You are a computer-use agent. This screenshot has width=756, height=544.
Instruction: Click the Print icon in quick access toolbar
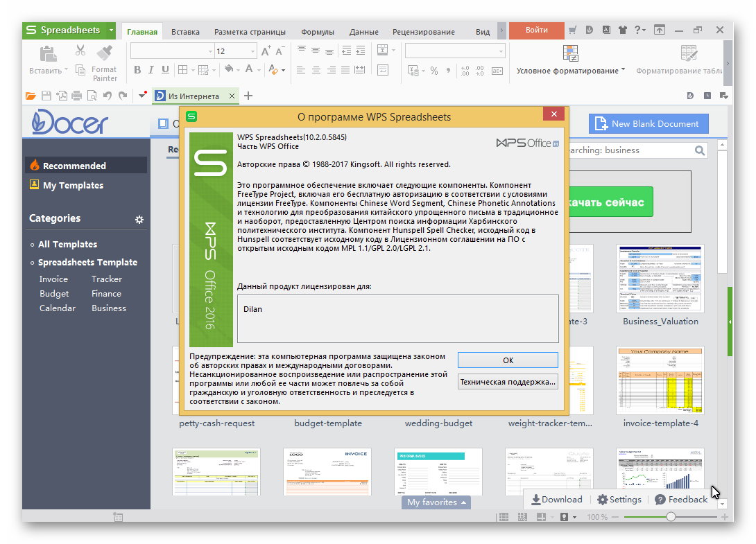pyautogui.click(x=77, y=96)
